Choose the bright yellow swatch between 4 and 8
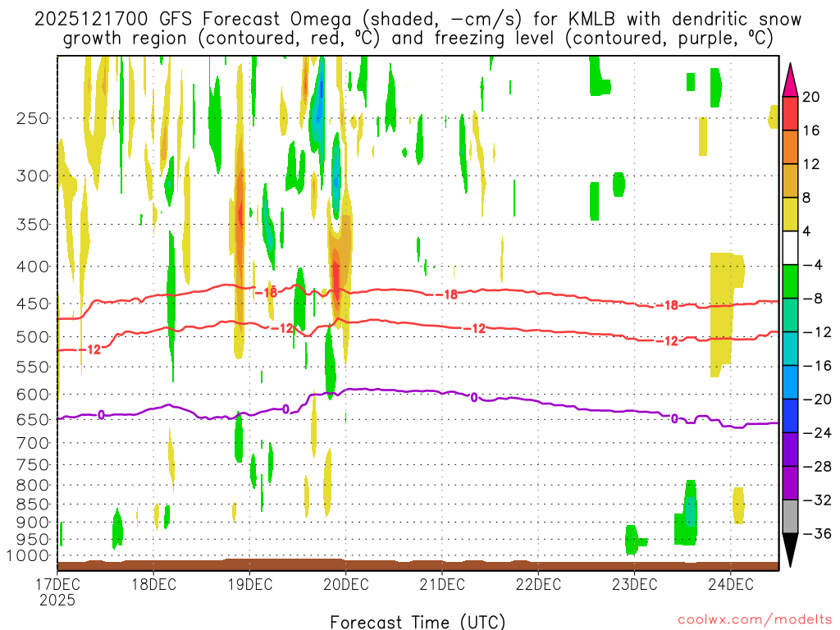The width and height of the screenshot is (840, 630). pos(790,215)
